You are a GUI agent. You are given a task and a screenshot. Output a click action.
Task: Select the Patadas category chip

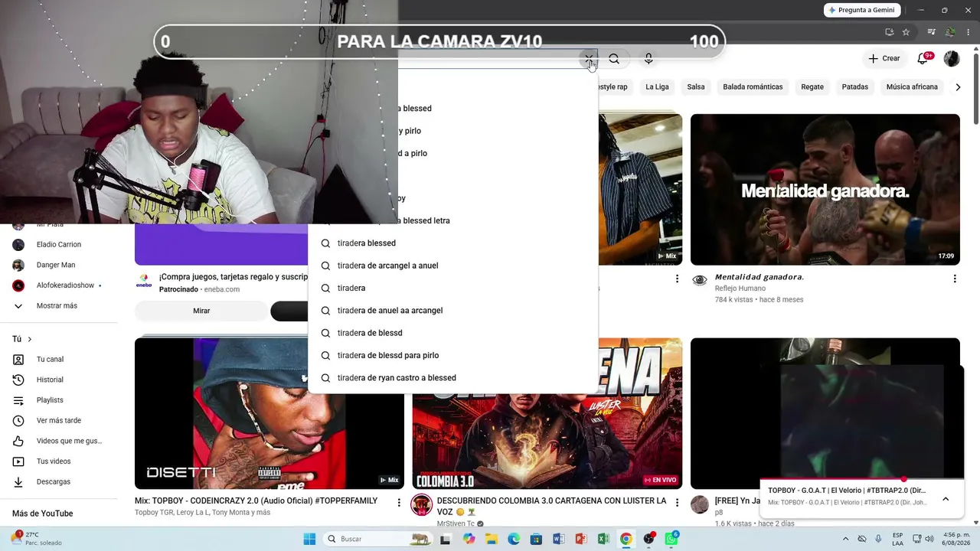855,87
